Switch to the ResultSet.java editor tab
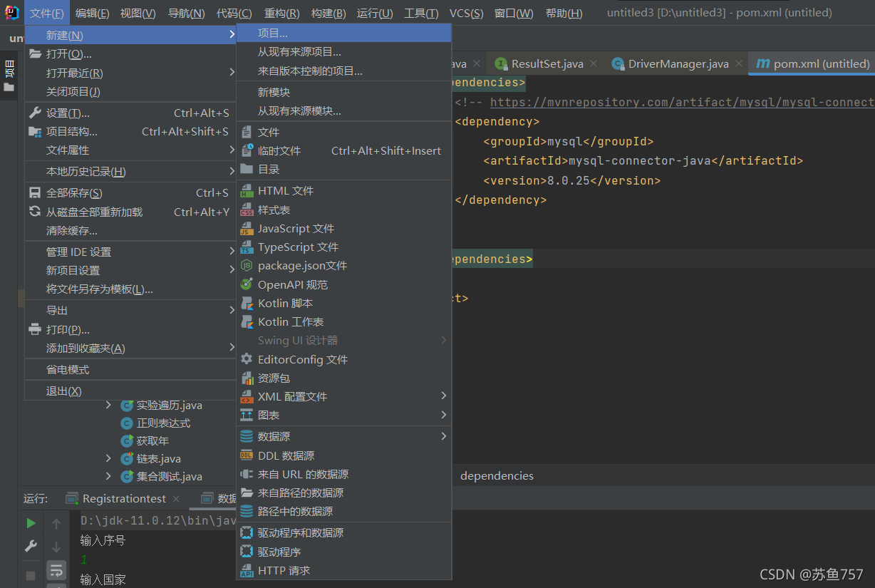This screenshot has width=875, height=588. click(x=547, y=63)
